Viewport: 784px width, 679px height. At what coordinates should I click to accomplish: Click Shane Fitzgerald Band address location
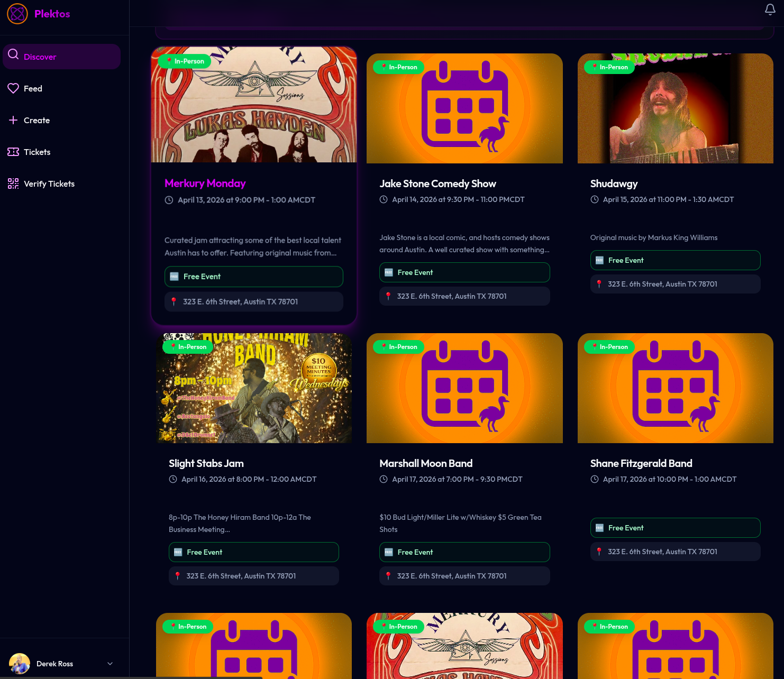[662, 552]
